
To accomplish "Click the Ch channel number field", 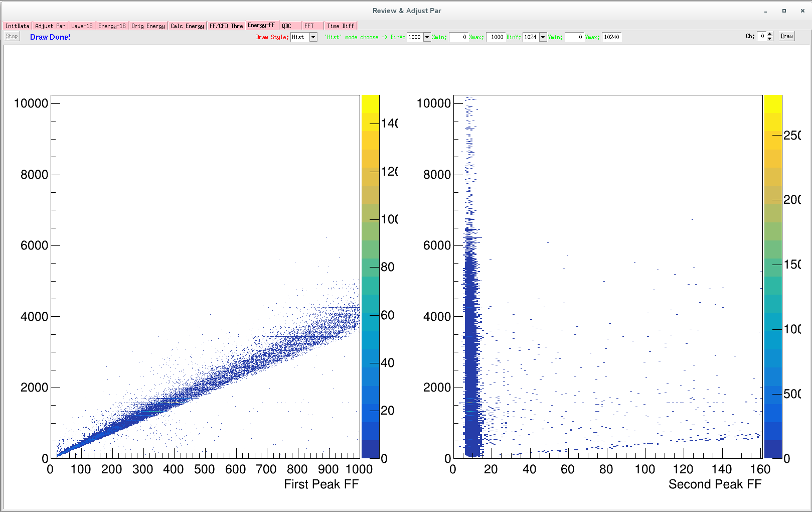I will [762, 36].
